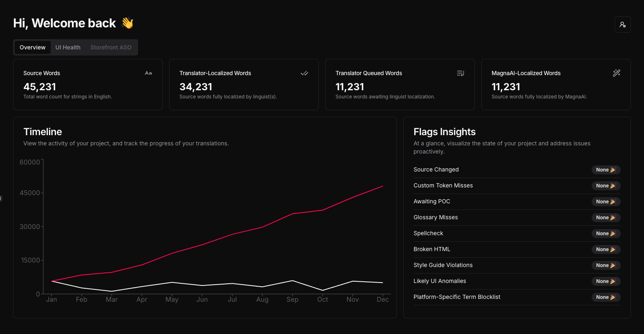Click the None badge for Custom Token Misses
Screen dimensions: 644x334
pyautogui.click(x=606, y=186)
